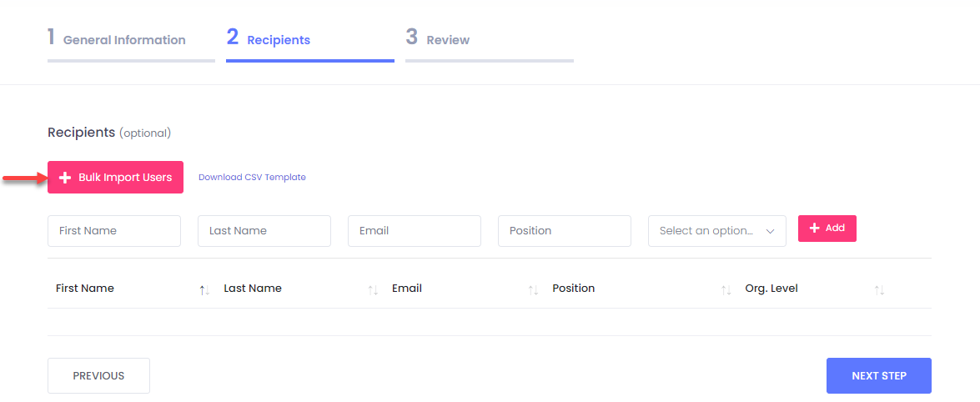Click the plus icon on Bulk Import Users
Viewport: 980px width, 402px height.
point(66,178)
